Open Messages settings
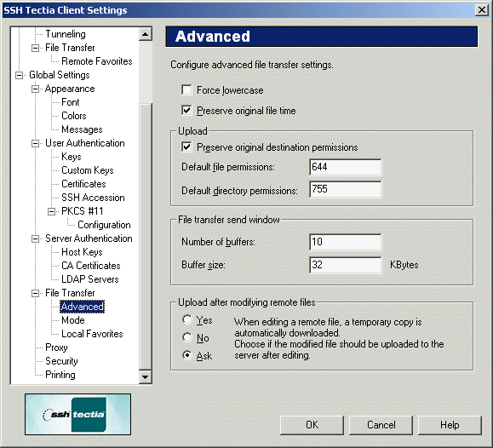 (x=82, y=129)
